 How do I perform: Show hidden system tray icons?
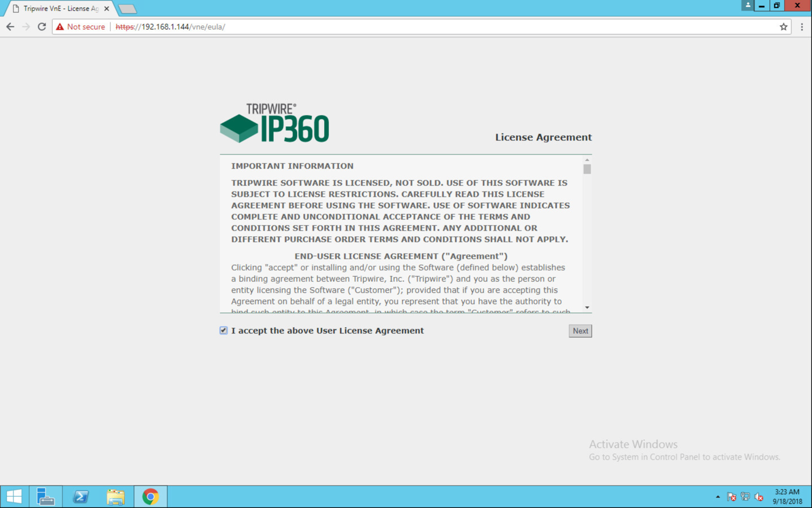pos(718,497)
